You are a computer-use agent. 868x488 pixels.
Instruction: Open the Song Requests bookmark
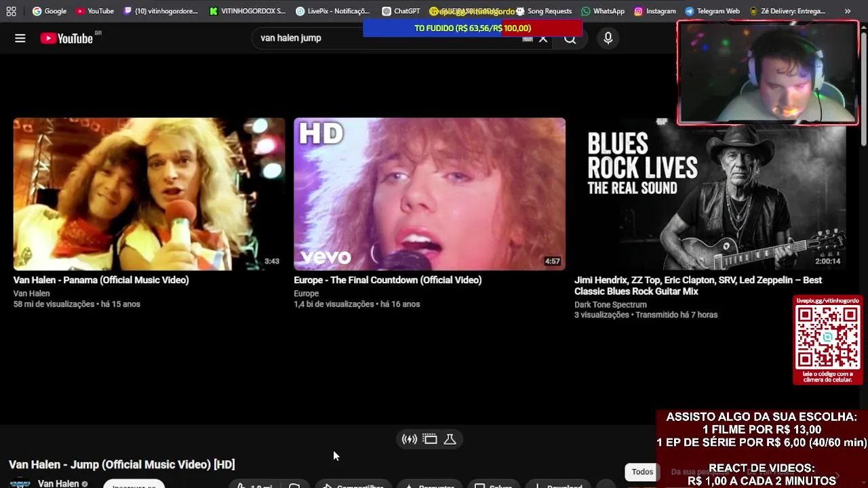(544, 11)
